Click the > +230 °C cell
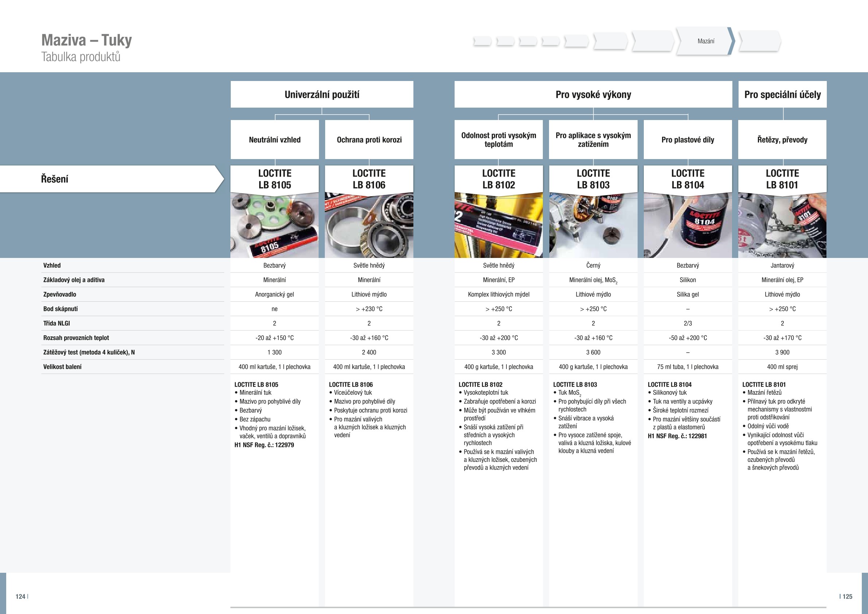Image resolution: width=868 pixels, height=614 pixels. [369, 309]
